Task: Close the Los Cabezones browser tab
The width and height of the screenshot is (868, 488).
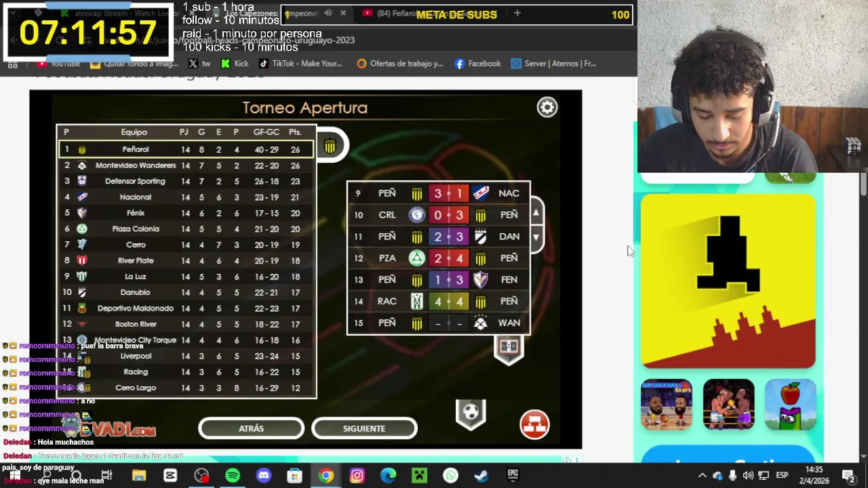Action: 342,13
